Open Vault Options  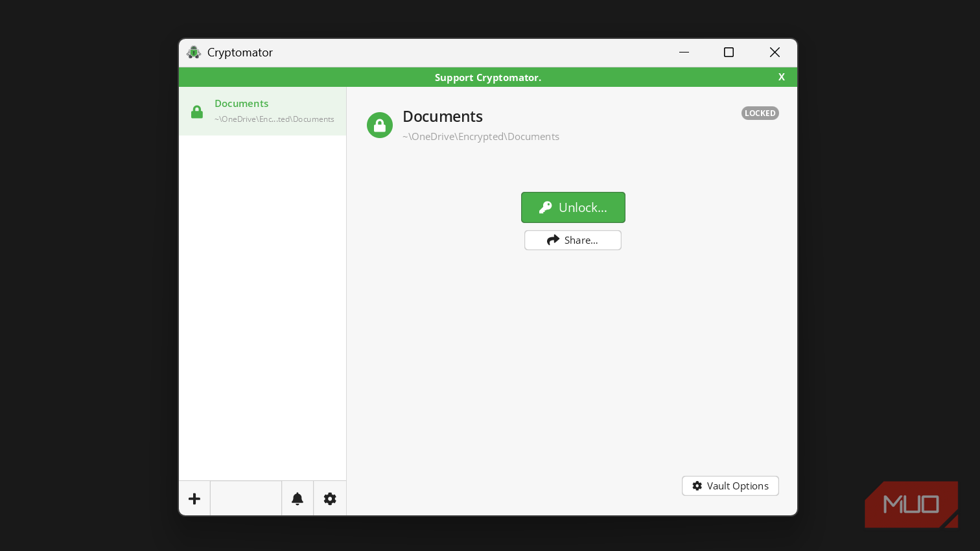(730, 486)
